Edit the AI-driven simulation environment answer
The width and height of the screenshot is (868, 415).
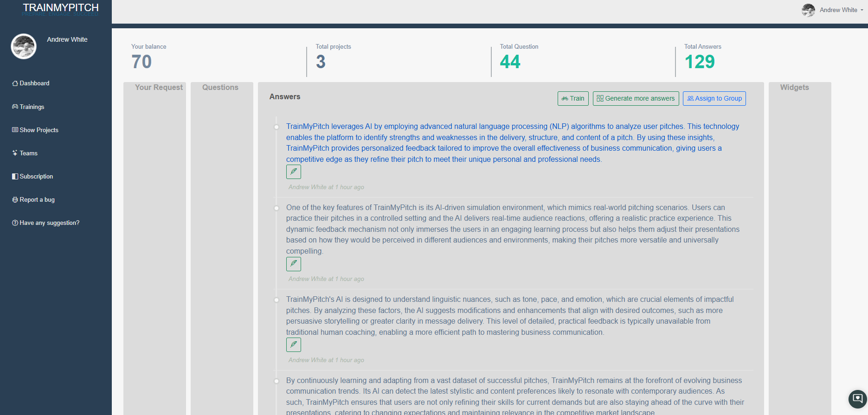(294, 264)
